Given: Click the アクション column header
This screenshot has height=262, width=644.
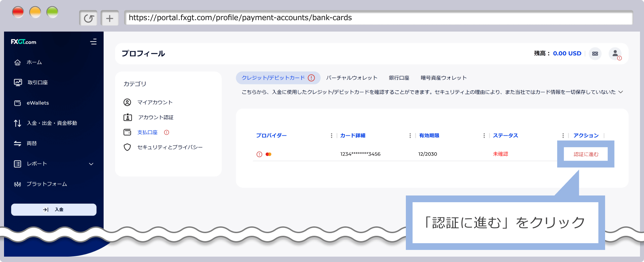Looking at the screenshot, I should (586, 136).
